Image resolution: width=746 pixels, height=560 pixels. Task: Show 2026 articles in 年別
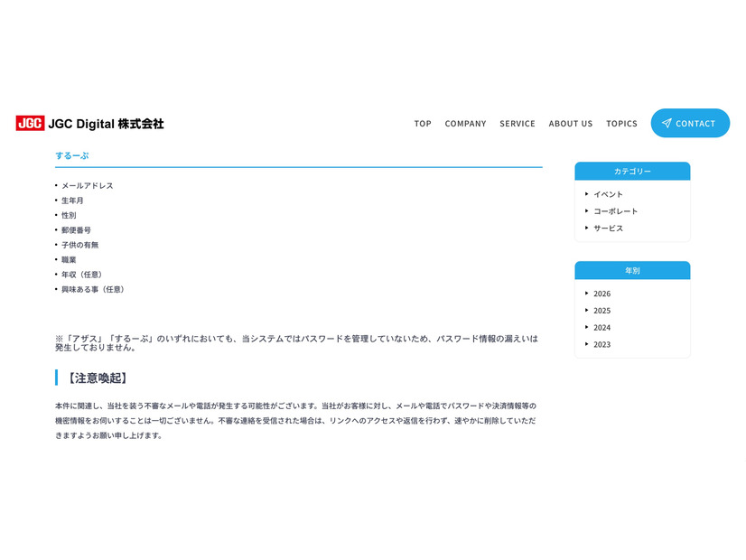click(x=601, y=294)
